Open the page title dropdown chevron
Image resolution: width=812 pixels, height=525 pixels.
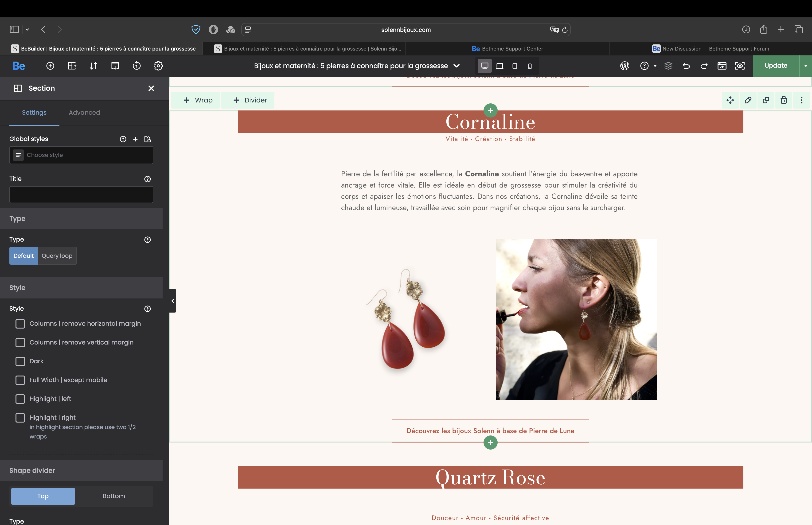[457, 66]
